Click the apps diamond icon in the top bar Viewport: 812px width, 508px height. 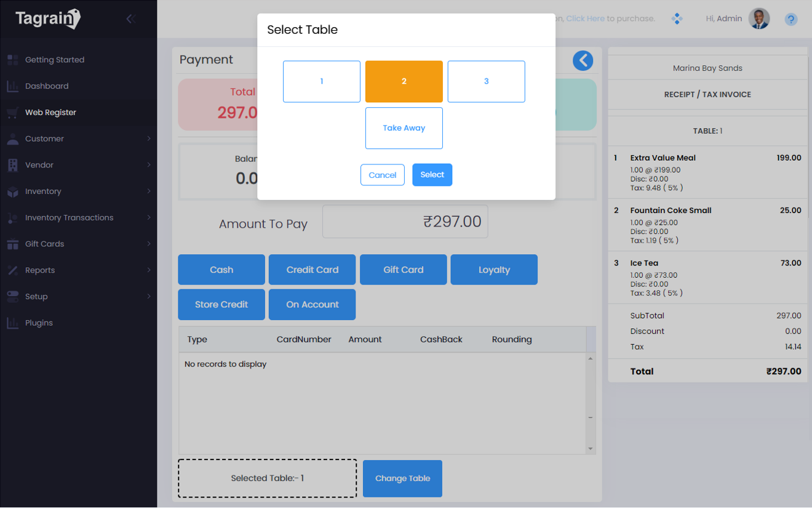[677, 18]
